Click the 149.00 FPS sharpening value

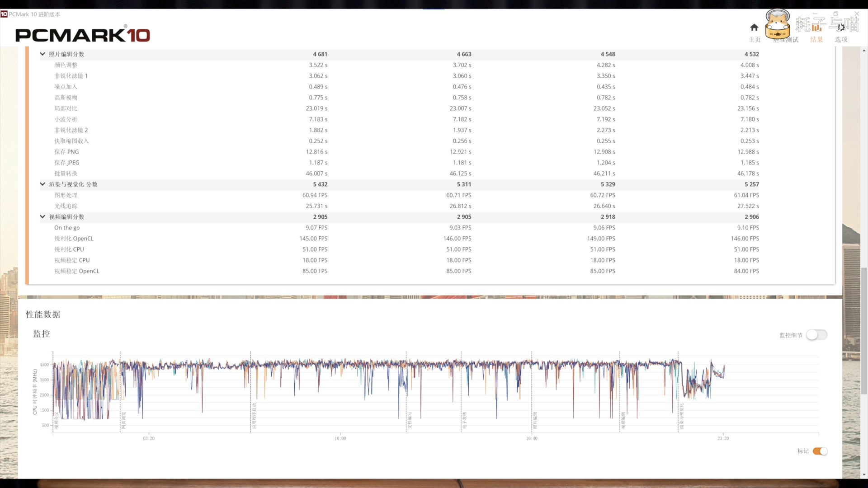click(601, 239)
